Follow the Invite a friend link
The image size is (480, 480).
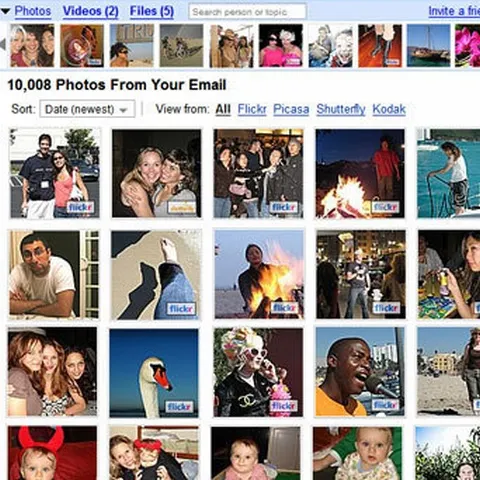[454, 11]
